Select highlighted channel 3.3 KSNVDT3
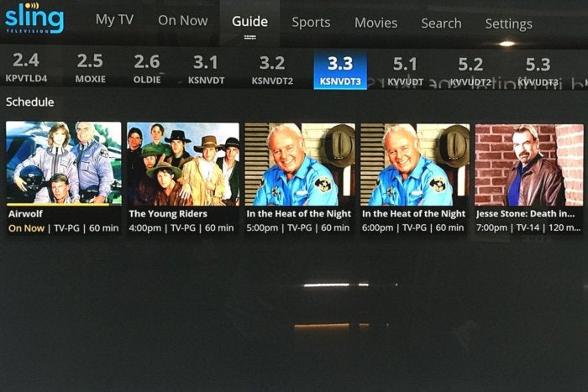 point(340,71)
